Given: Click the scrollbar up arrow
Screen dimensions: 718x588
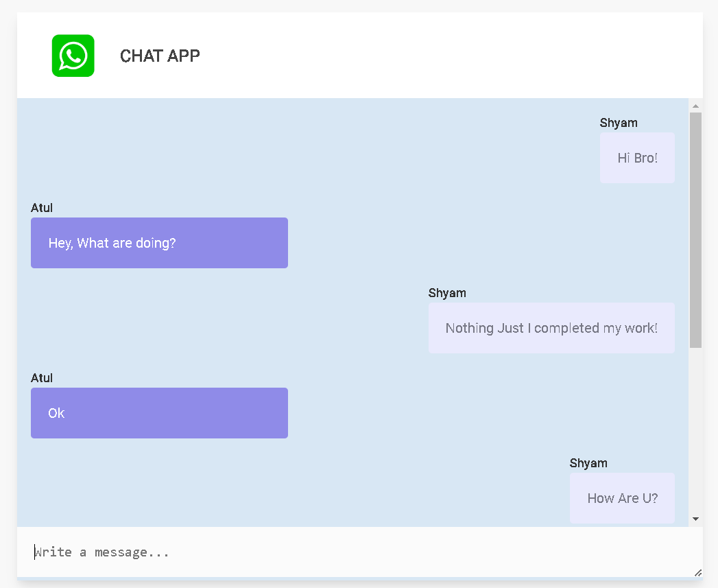Looking at the screenshot, I should [695, 105].
